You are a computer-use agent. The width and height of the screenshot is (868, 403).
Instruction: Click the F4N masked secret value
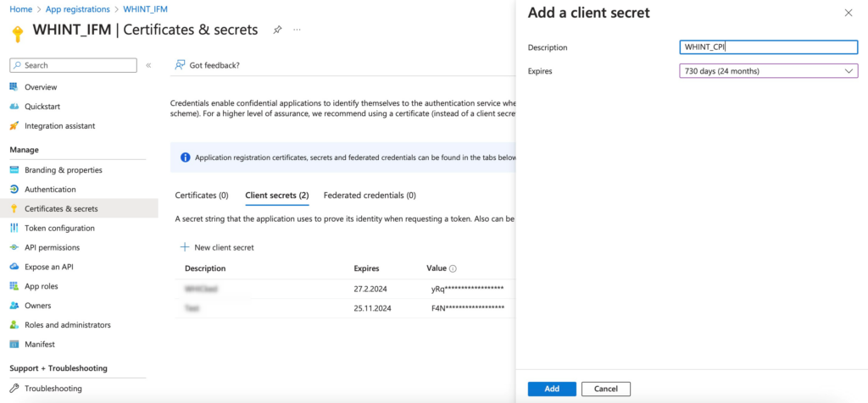point(468,308)
